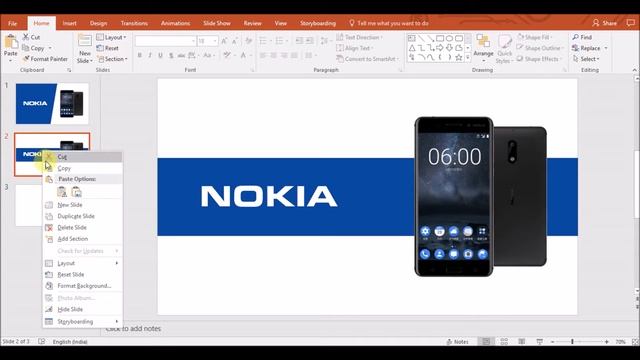Viewport: 640px width, 360px height.
Task: Click the New Slide ribbon icon
Action: pos(85,41)
